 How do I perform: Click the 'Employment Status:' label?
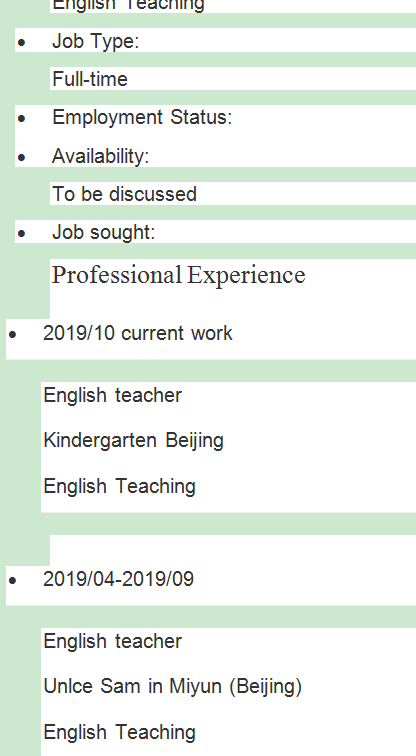click(x=142, y=117)
